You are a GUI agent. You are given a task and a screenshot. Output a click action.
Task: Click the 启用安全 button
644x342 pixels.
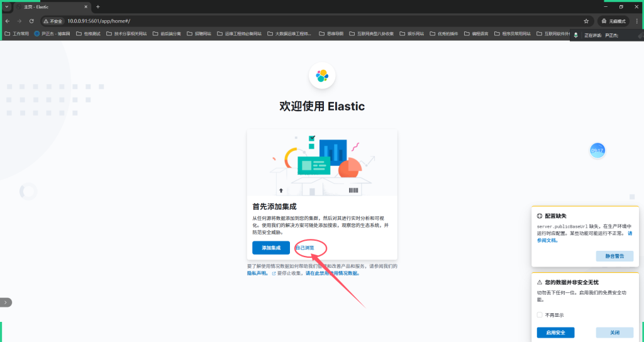coord(555,333)
